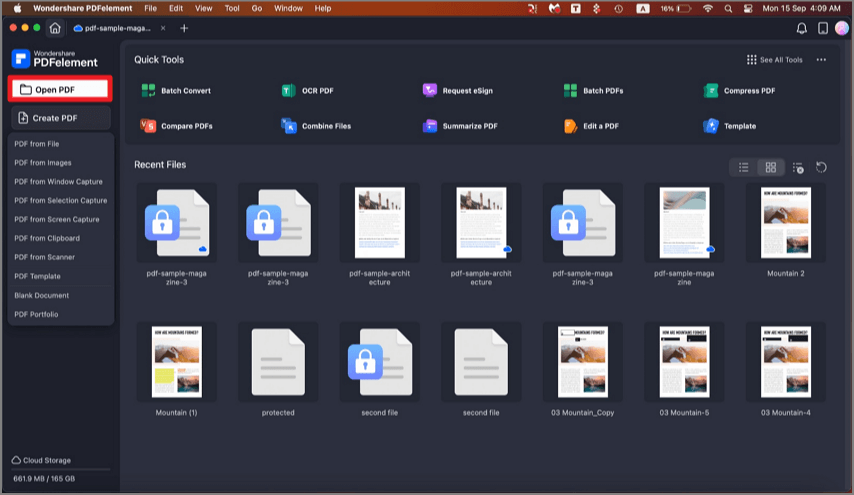854x495 pixels.
Task: Choose PDF from Clipboard
Action: (x=47, y=239)
